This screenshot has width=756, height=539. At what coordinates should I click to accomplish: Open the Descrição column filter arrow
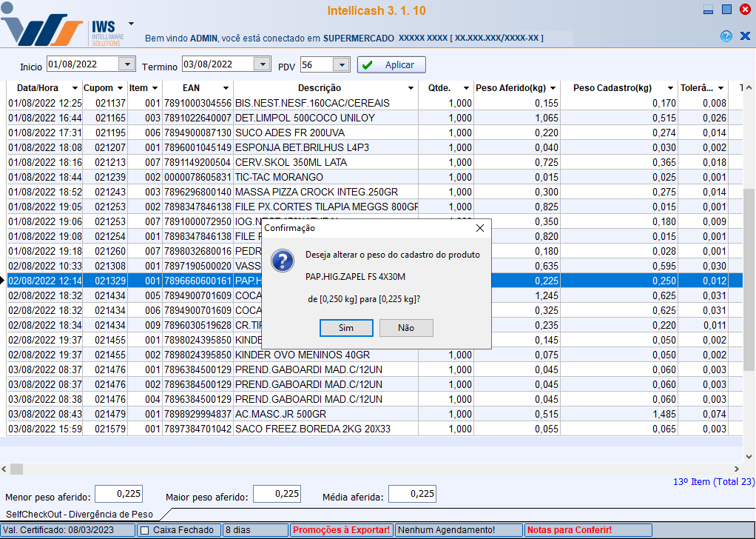click(x=411, y=88)
